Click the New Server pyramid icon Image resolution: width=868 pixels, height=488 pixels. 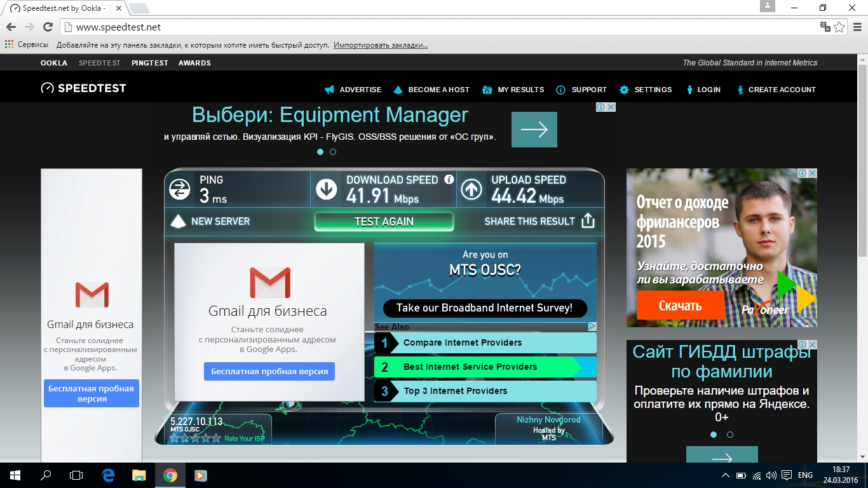point(179,221)
